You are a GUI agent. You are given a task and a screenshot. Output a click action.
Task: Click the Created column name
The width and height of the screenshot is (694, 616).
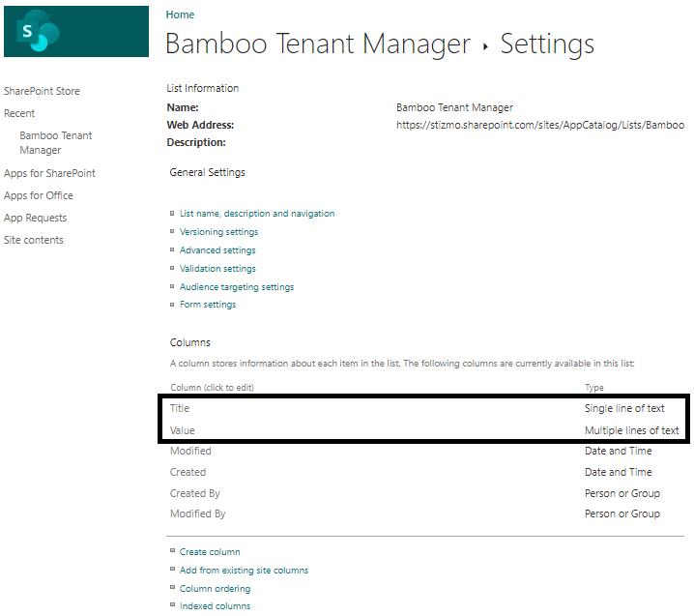[x=188, y=472]
